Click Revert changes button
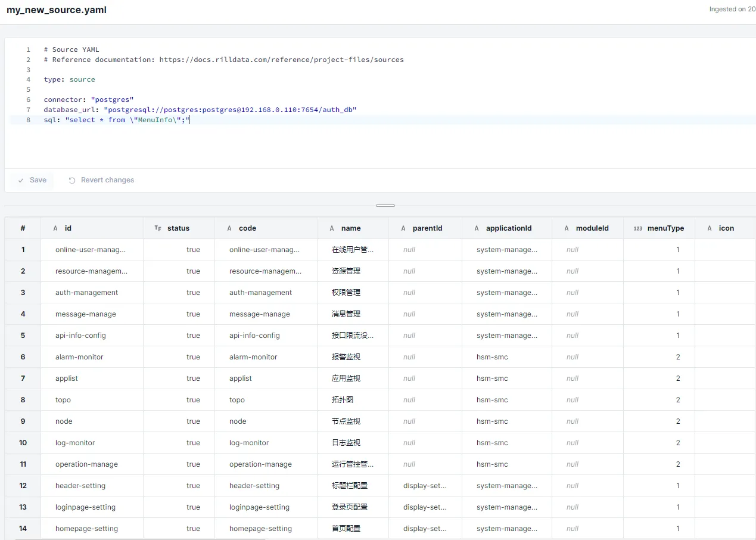Viewport: 756px width, 540px height. click(101, 180)
